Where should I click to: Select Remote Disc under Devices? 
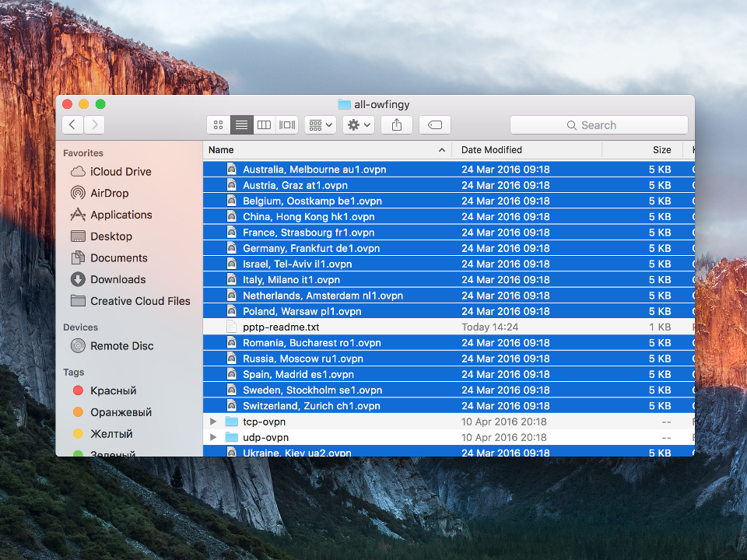point(112,345)
